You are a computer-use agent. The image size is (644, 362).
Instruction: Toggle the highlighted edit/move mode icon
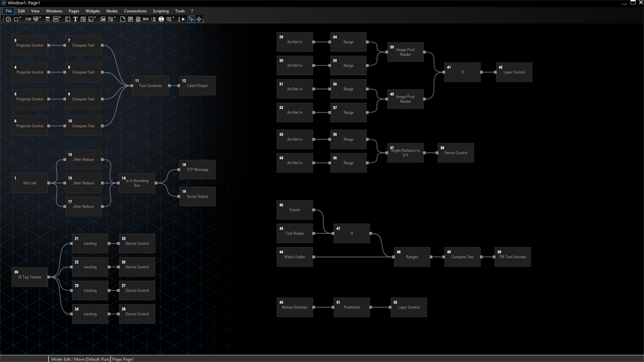(191, 19)
